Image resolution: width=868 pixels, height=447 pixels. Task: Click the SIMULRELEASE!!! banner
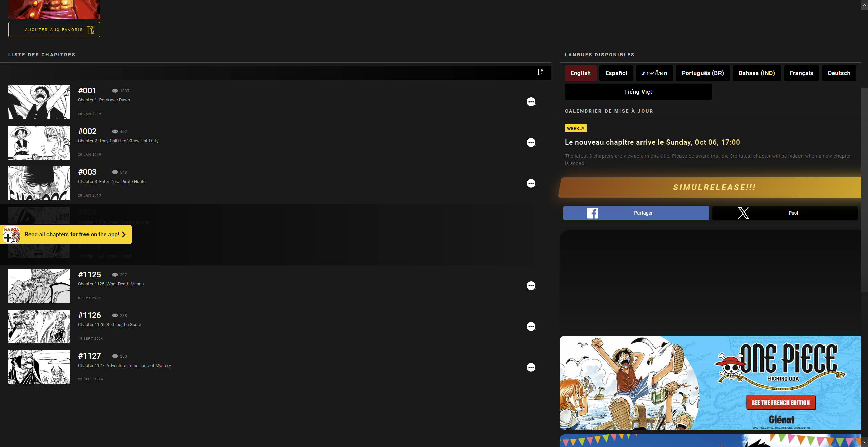click(x=714, y=187)
